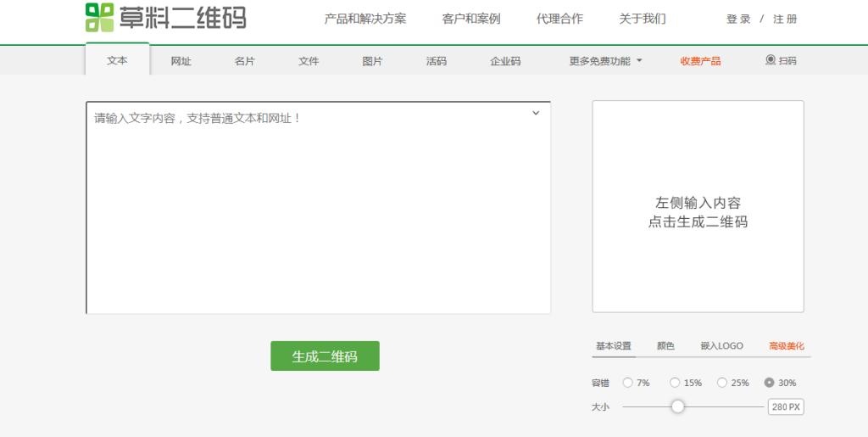Expand the 更多免费功能 dropdown
Viewport: 868px width, 437px height.
pyautogui.click(x=605, y=61)
